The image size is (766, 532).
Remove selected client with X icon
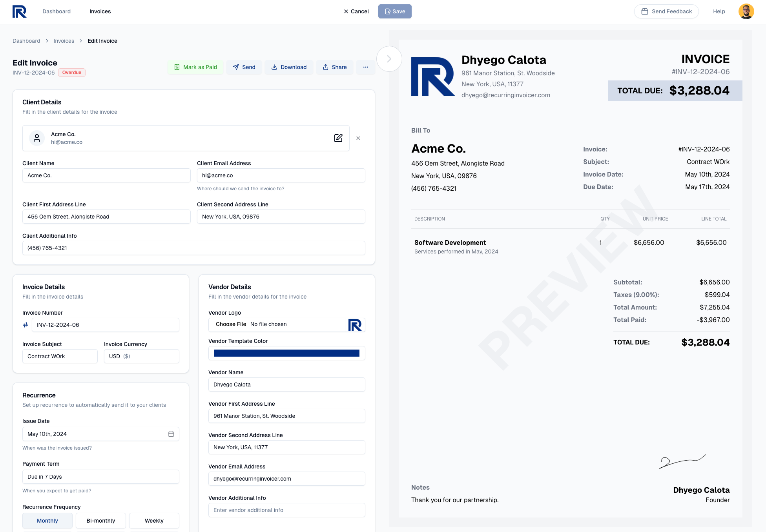click(x=358, y=138)
